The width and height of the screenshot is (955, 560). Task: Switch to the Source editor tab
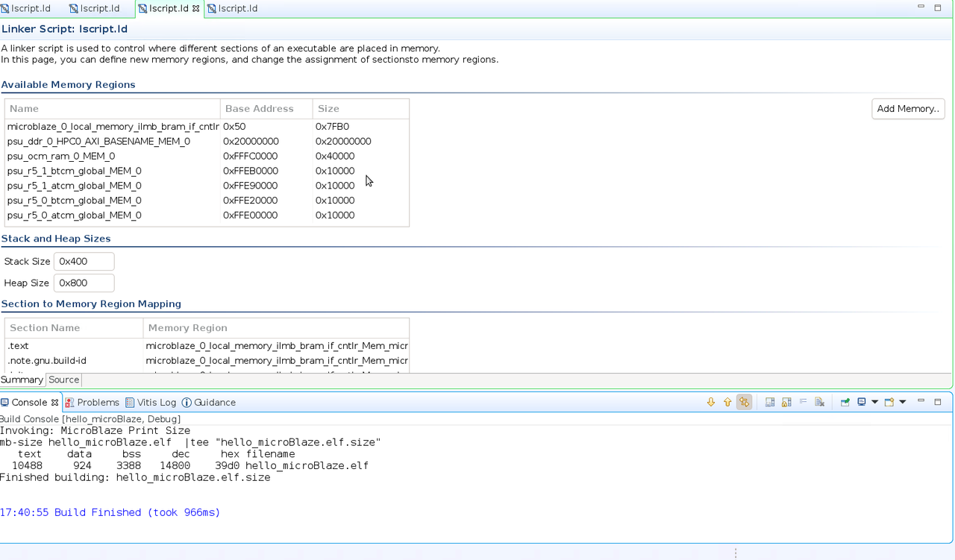[x=63, y=380]
